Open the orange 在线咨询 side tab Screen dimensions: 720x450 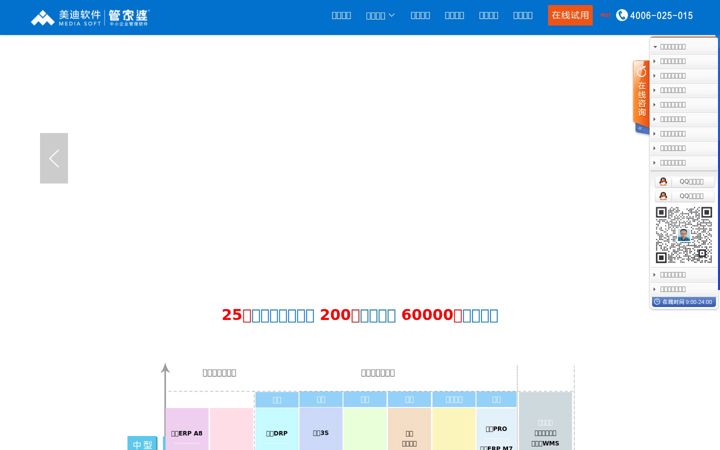pos(641,96)
